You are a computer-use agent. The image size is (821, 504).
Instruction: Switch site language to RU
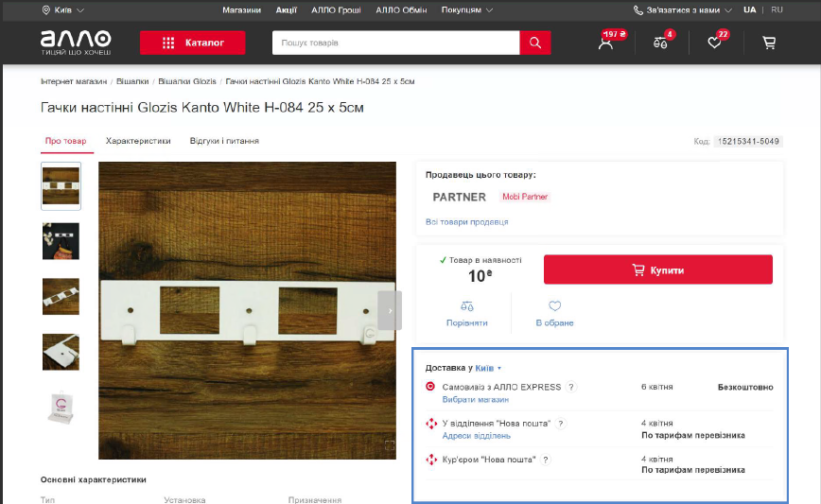[x=777, y=9]
